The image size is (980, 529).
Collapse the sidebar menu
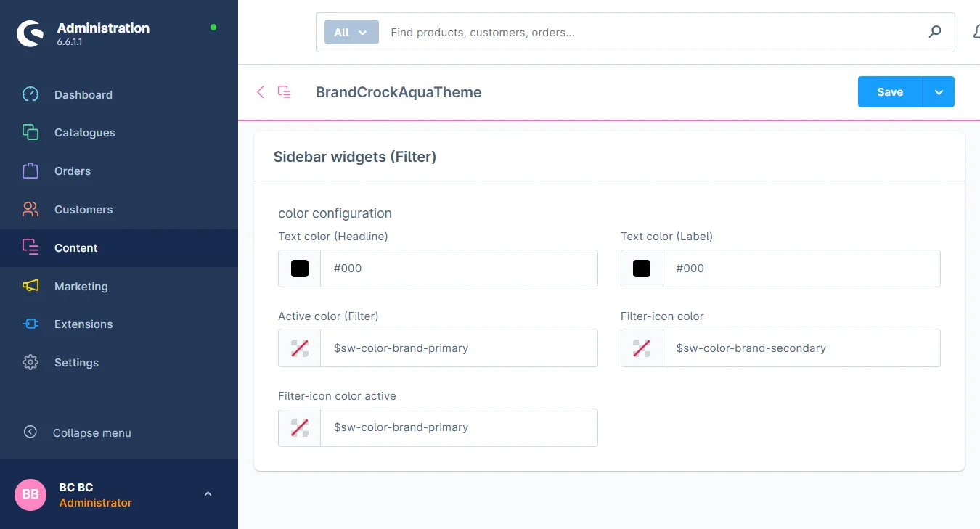[x=91, y=432]
